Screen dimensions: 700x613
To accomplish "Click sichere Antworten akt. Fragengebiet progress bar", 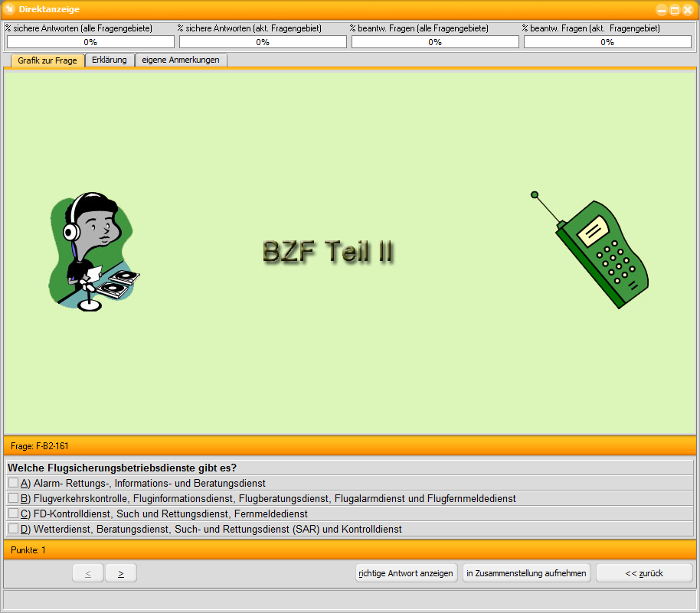I will [x=263, y=42].
